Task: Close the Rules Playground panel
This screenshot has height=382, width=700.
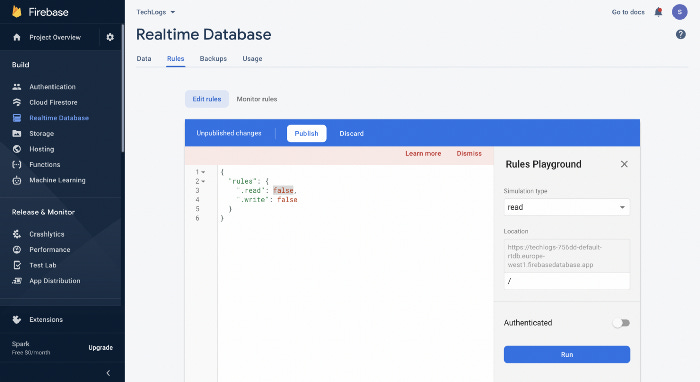Action: pyautogui.click(x=624, y=164)
